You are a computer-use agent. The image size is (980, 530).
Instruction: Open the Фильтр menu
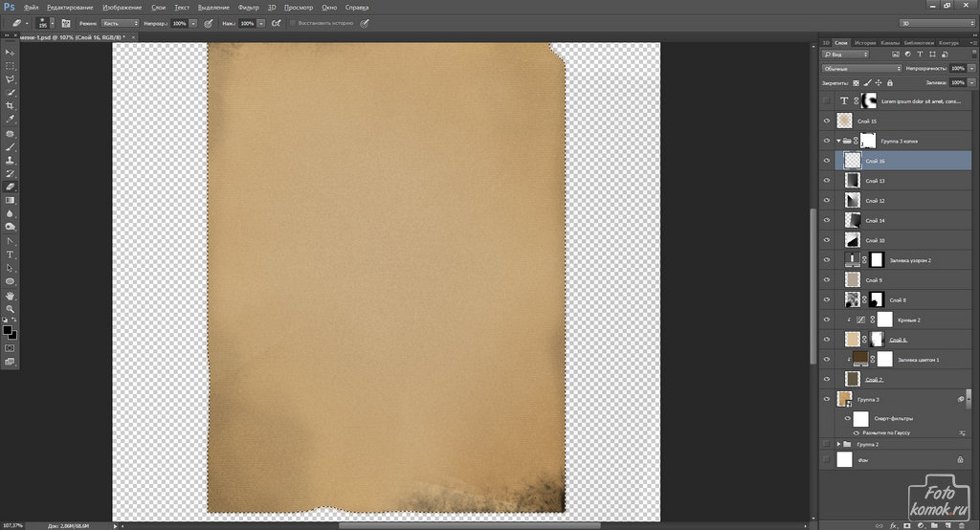[x=248, y=7]
